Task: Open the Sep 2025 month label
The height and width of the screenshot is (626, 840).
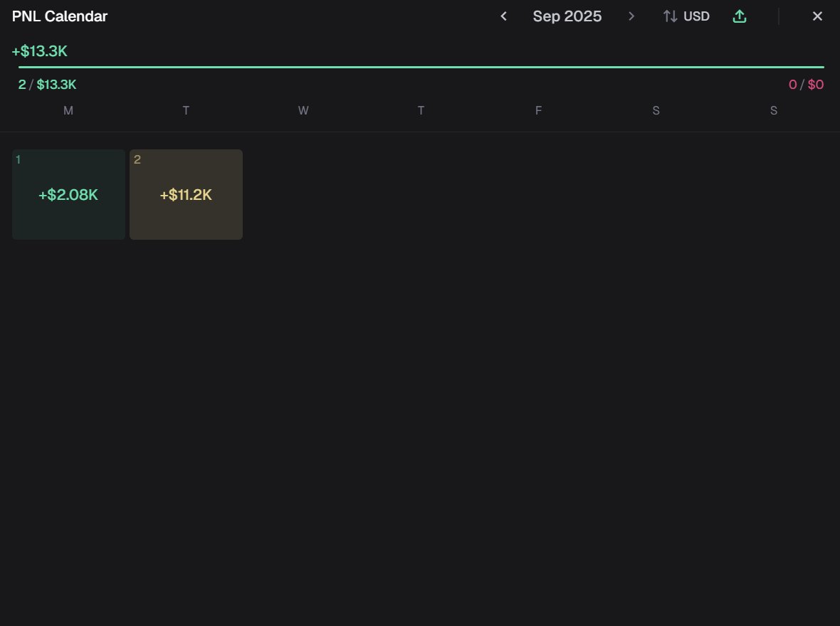Action: point(567,16)
